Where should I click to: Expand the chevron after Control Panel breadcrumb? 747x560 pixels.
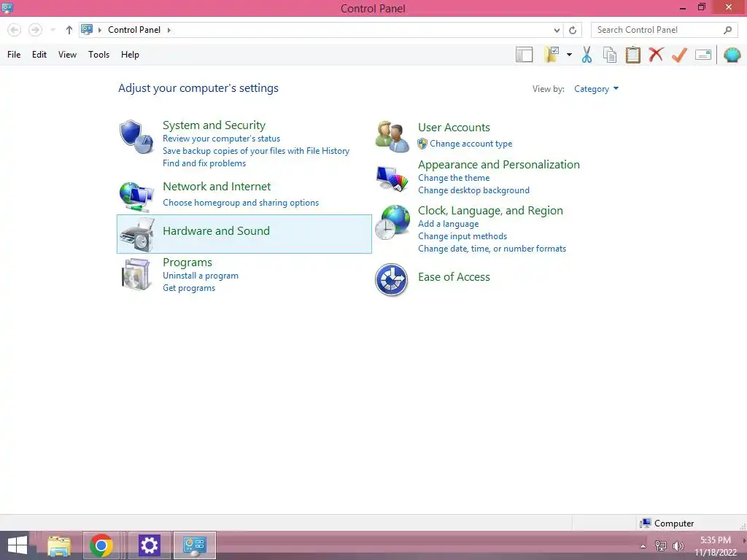[x=169, y=30]
